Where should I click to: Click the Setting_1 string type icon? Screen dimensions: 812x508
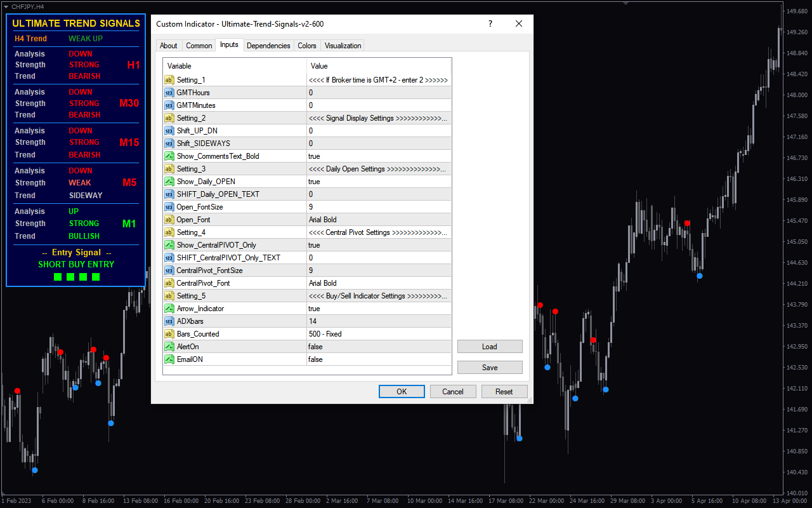click(169, 80)
